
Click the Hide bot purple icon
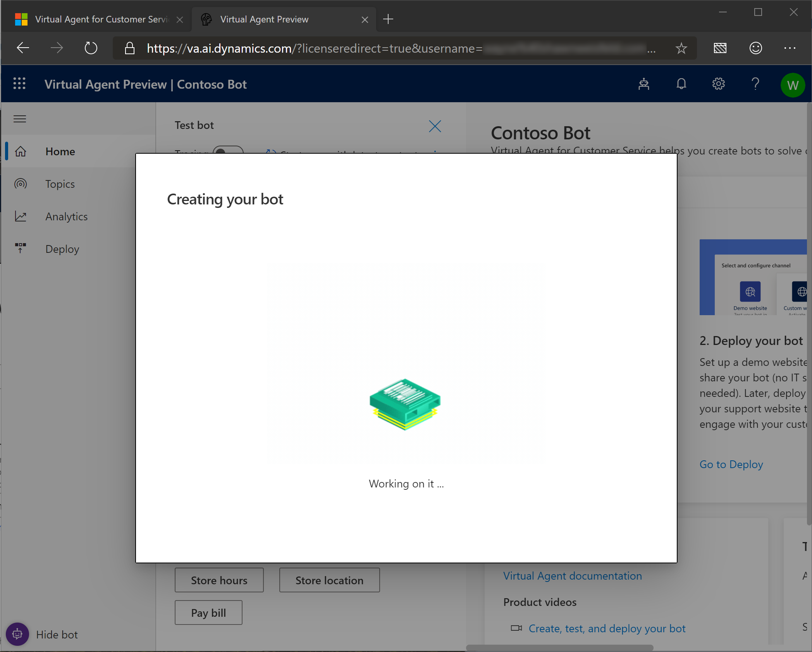click(17, 634)
